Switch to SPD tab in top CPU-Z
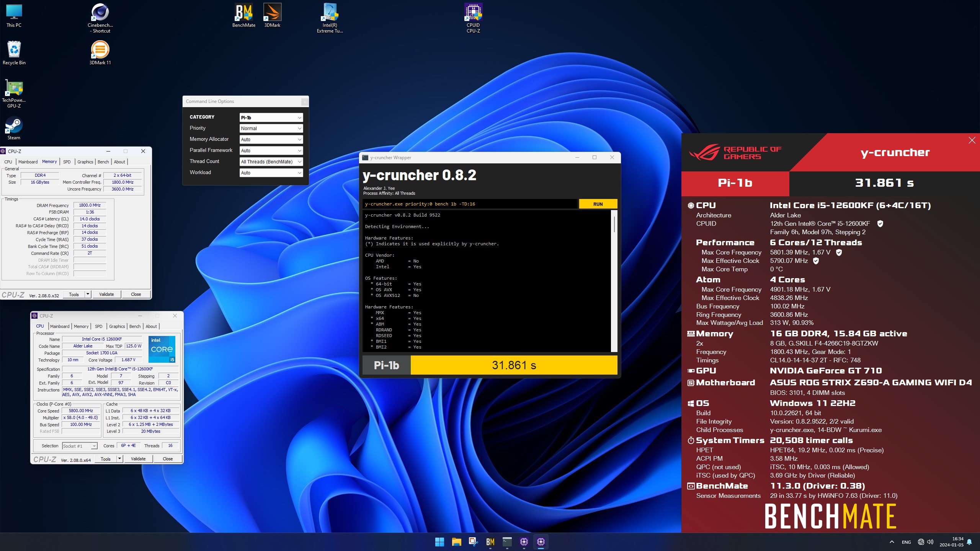The image size is (980, 551). [67, 162]
